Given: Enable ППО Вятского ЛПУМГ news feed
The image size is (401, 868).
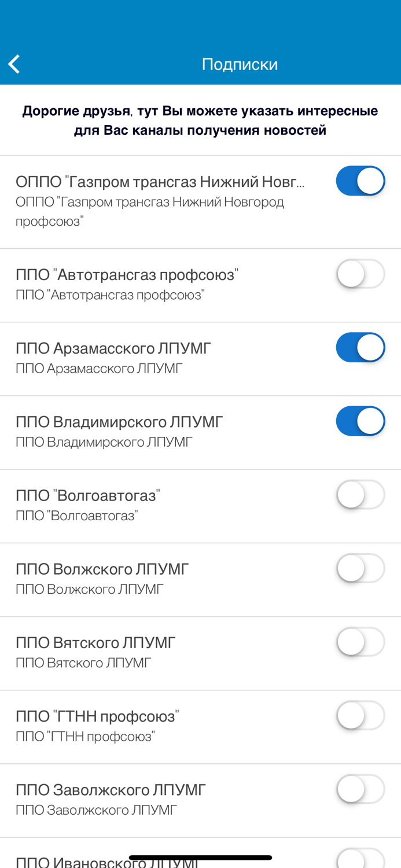Looking at the screenshot, I should (360, 641).
